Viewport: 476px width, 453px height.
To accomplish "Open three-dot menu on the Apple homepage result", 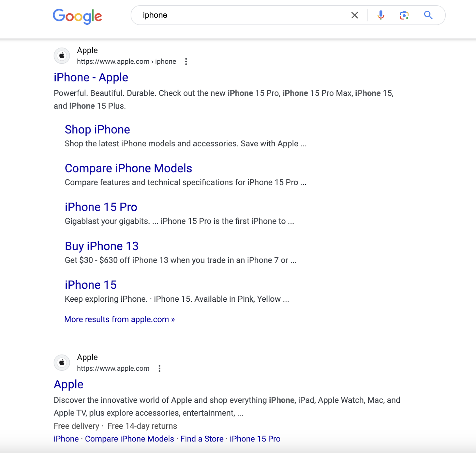I will tap(160, 369).
